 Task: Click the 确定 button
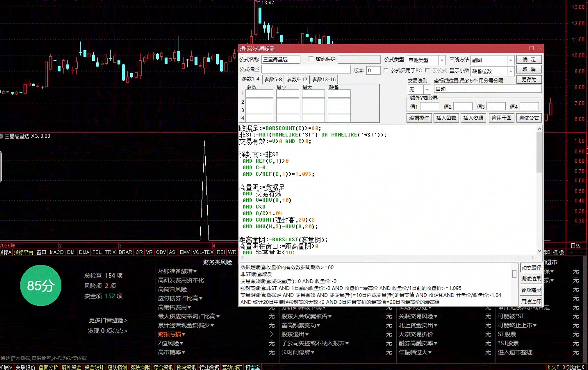pos(529,60)
